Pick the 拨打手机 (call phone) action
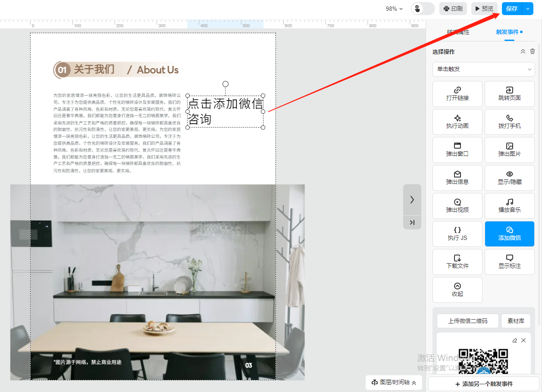Screen dimensions: 542x392 (x=509, y=122)
